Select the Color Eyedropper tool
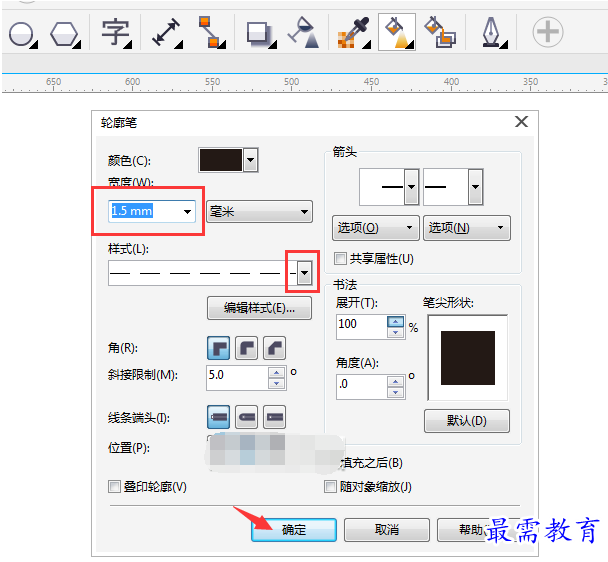This screenshot has height=562, width=608. [x=354, y=33]
